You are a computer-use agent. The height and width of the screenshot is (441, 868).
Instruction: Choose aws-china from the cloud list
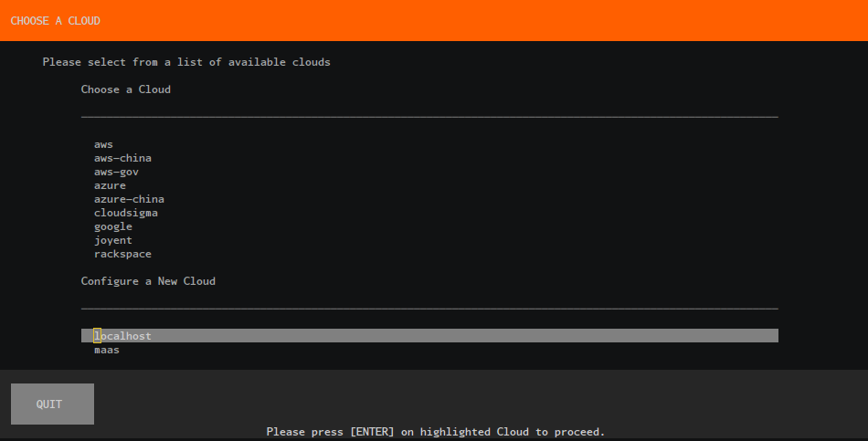(x=122, y=158)
